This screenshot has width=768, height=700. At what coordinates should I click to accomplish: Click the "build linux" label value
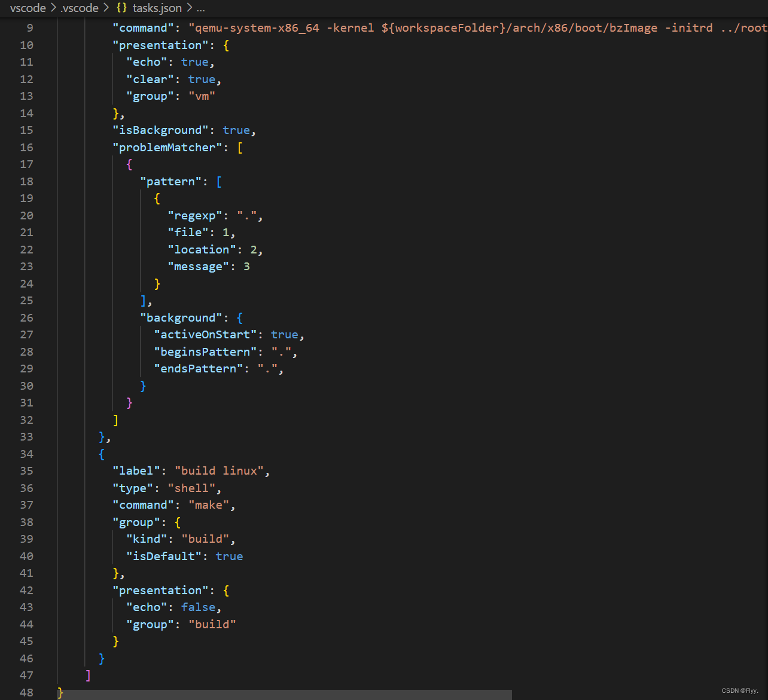(219, 471)
